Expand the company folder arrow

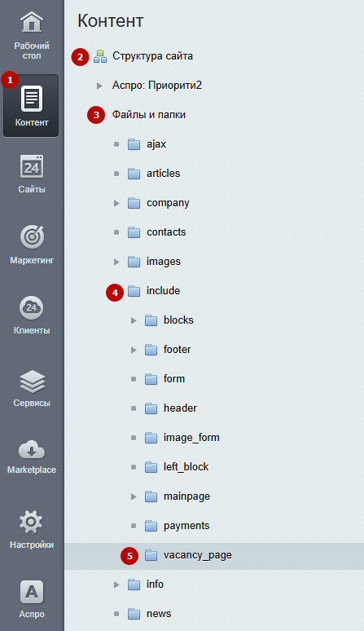click(x=116, y=203)
